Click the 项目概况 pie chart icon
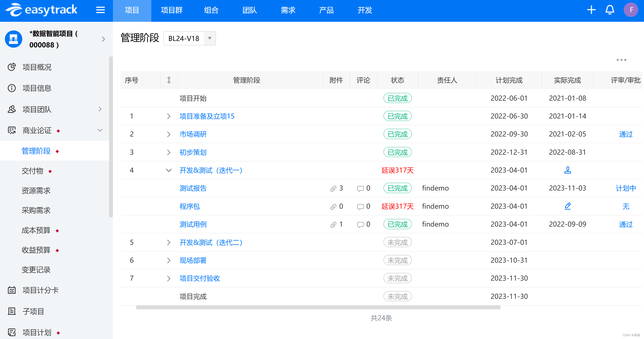The height and width of the screenshot is (339, 644). pyautogui.click(x=12, y=67)
